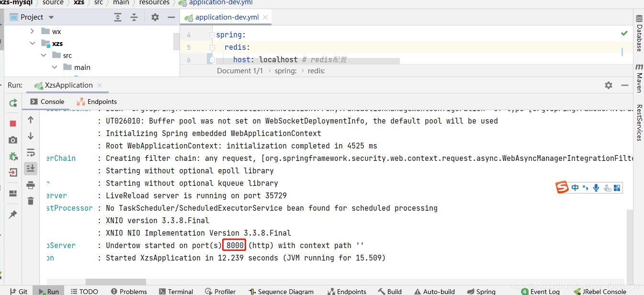Screen dimensions: 644x295
Task: Open the TODO tool window
Action: pos(84,291)
